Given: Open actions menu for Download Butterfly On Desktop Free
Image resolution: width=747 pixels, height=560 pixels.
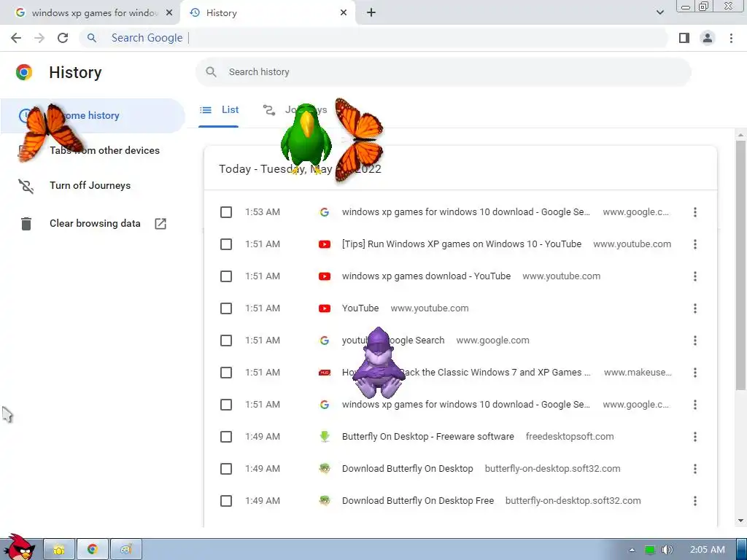Looking at the screenshot, I should (x=695, y=501).
